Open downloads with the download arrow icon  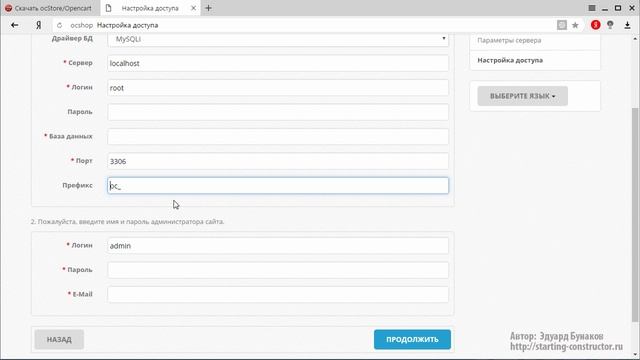pos(627,25)
